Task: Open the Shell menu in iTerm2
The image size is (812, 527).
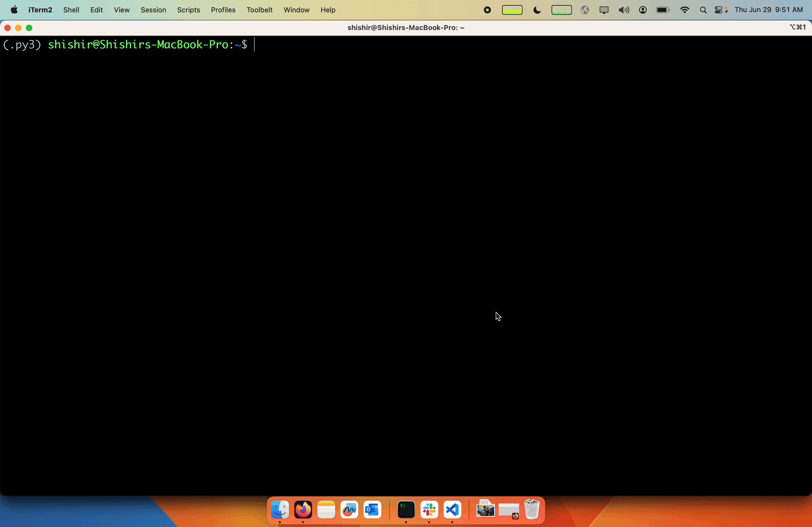Action: [71, 10]
